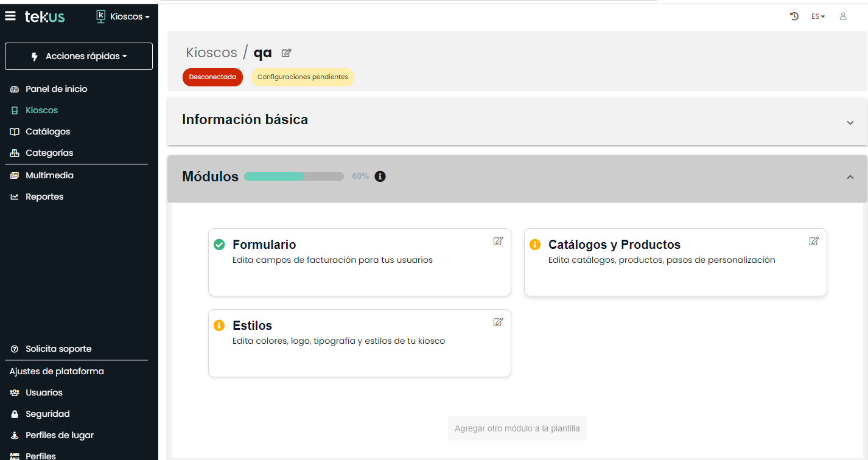Image resolution: width=868 pixels, height=460 pixels.
Task: Go to Panel de inicio
Action: pyautogui.click(x=56, y=89)
